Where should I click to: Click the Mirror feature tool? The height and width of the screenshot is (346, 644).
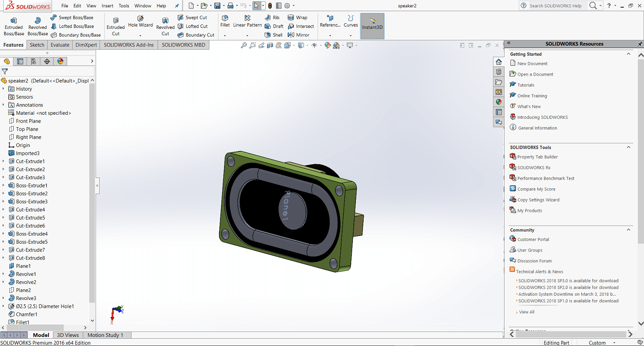(x=298, y=35)
